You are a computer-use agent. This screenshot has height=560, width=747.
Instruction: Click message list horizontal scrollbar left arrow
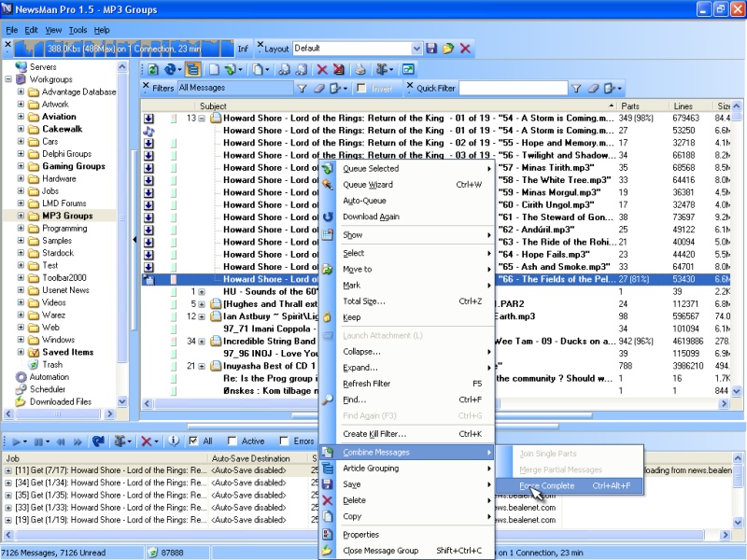[148, 404]
